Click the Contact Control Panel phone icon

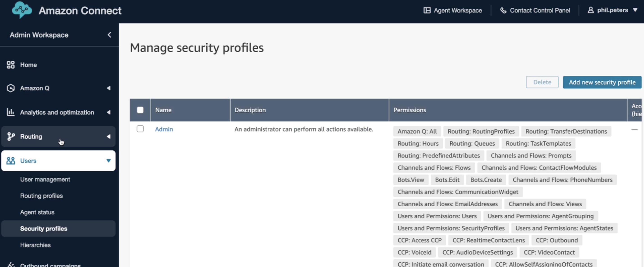point(503,10)
